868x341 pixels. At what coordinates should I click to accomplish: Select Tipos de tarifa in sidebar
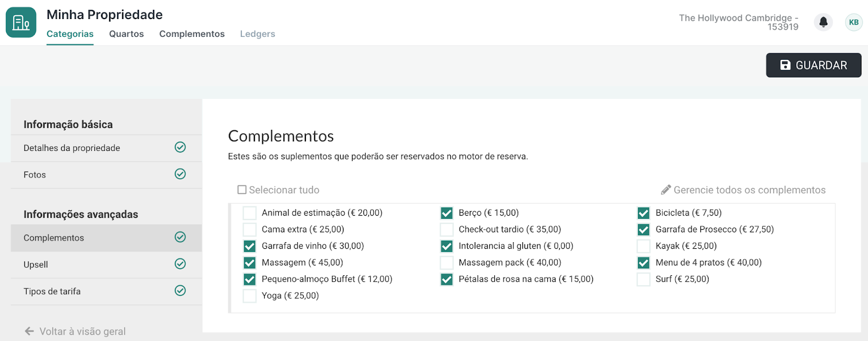pyautogui.click(x=106, y=292)
